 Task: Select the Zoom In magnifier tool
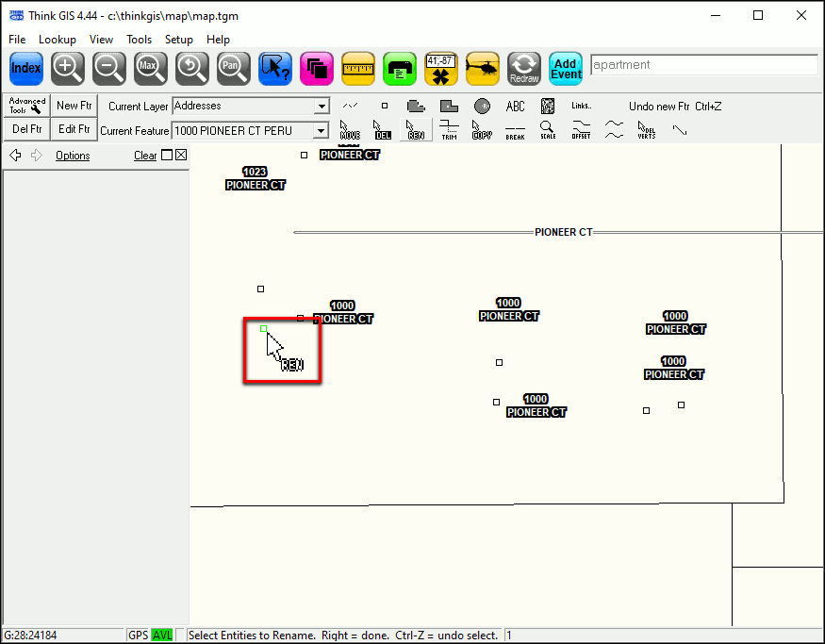point(68,68)
